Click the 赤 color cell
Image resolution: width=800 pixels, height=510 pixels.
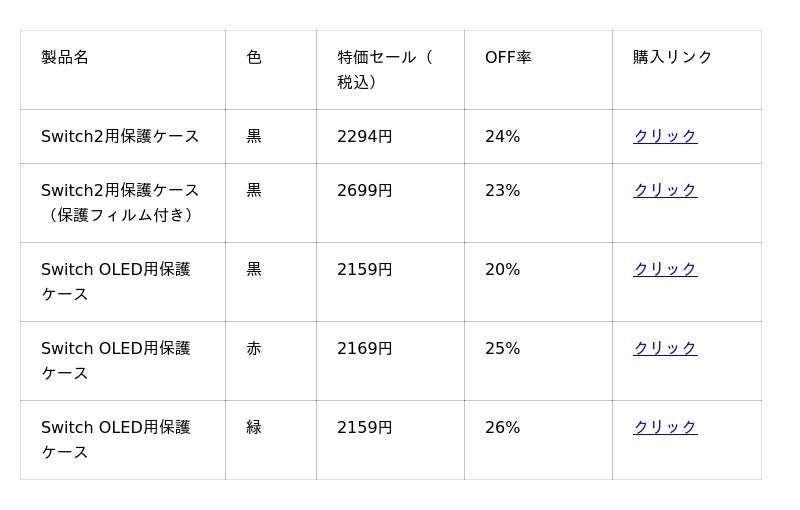(254, 348)
